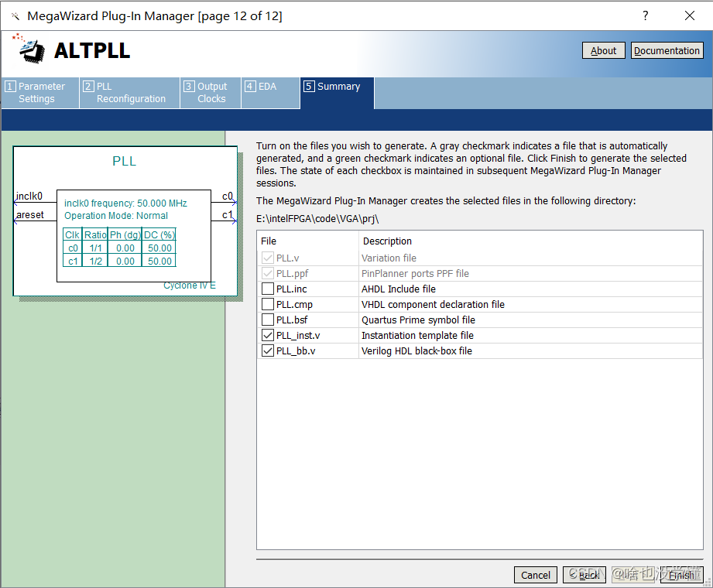The height and width of the screenshot is (588, 713).
Task: Open the About dialog
Action: click(x=603, y=50)
